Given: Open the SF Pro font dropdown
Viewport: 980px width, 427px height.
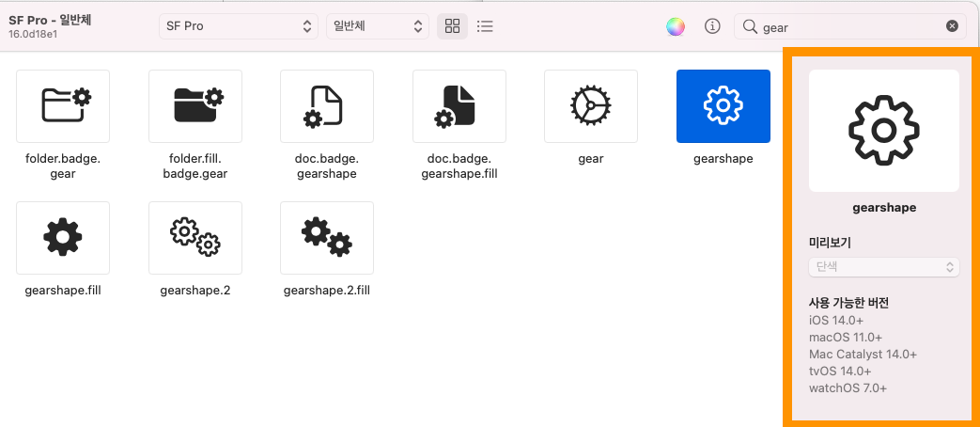Looking at the screenshot, I should coord(238,26).
